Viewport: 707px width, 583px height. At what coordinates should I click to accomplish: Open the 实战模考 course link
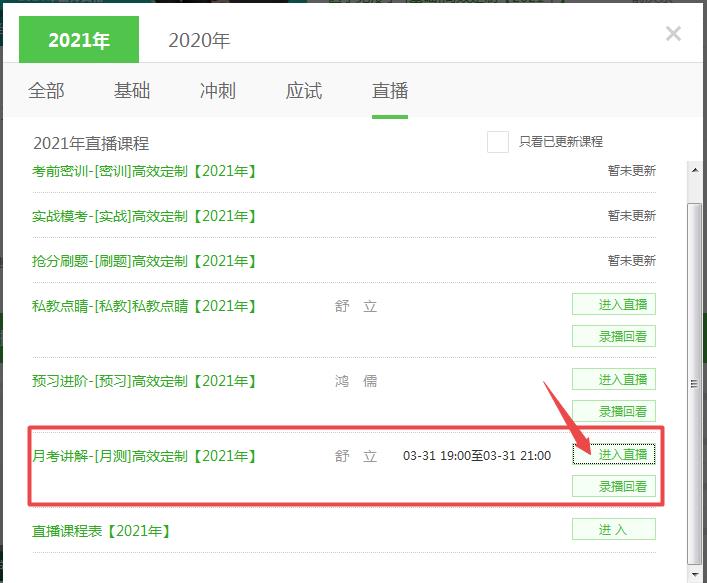[145, 216]
